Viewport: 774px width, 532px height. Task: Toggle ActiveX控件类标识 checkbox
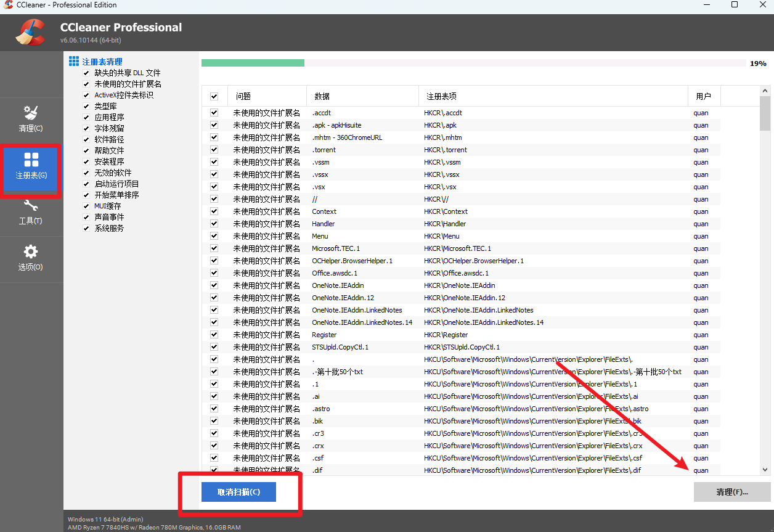pos(86,95)
